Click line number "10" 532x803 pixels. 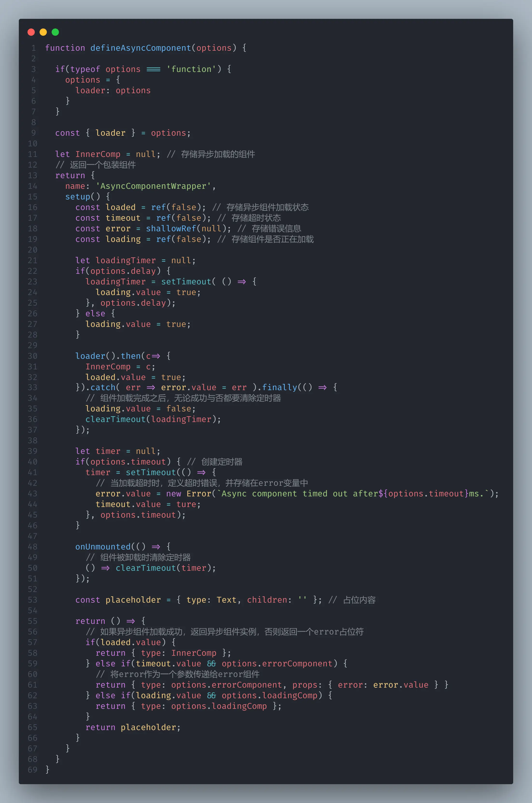[33, 144]
